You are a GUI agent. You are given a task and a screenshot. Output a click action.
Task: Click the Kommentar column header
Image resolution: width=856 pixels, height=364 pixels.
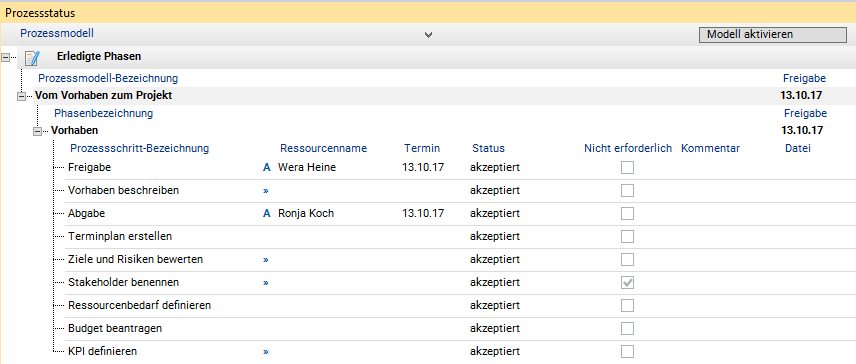[x=711, y=148]
